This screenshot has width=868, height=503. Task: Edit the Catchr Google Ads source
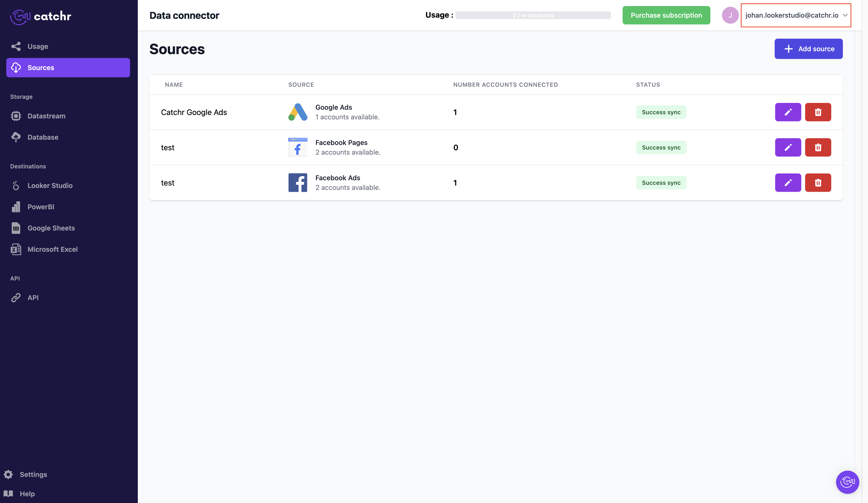tap(788, 112)
